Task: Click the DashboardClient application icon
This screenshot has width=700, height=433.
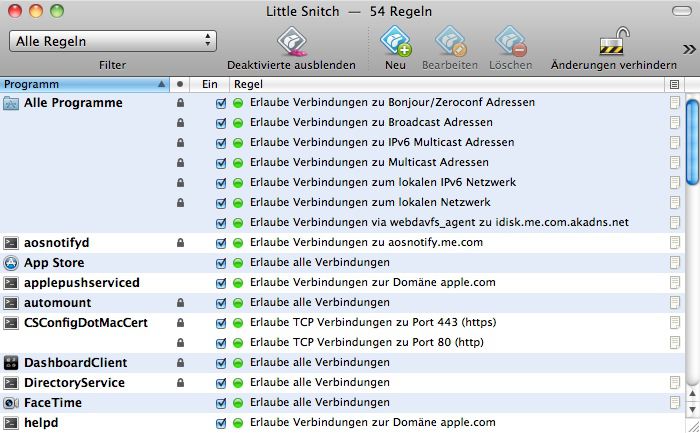Action: [11, 363]
